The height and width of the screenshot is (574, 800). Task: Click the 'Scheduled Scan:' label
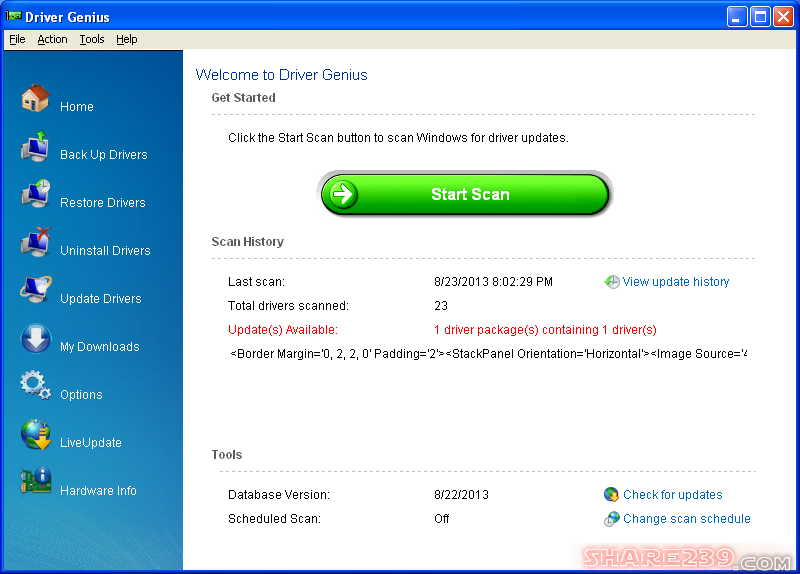(x=274, y=519)
